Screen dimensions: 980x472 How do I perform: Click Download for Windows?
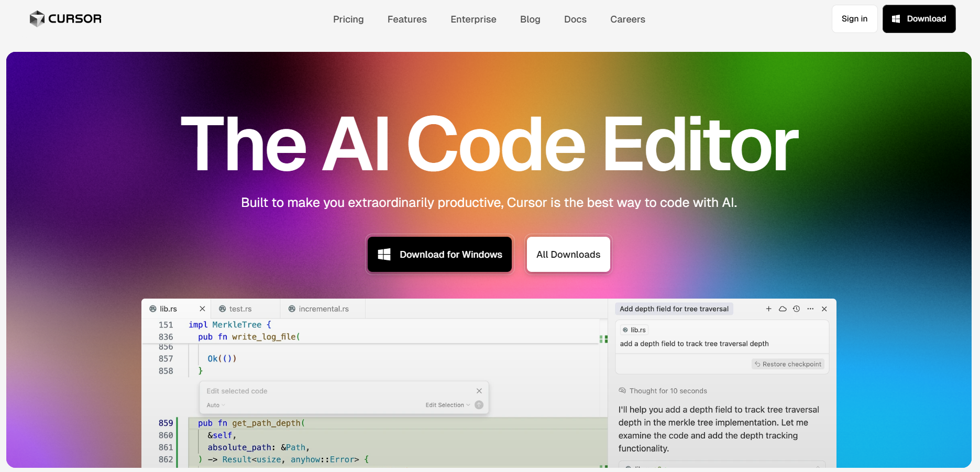pos(439,255)
